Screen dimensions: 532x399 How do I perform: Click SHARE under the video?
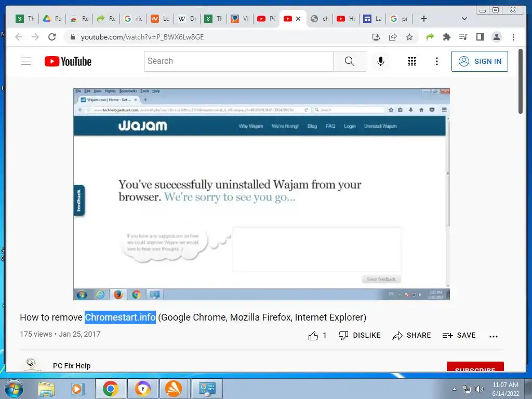(411, 336)
